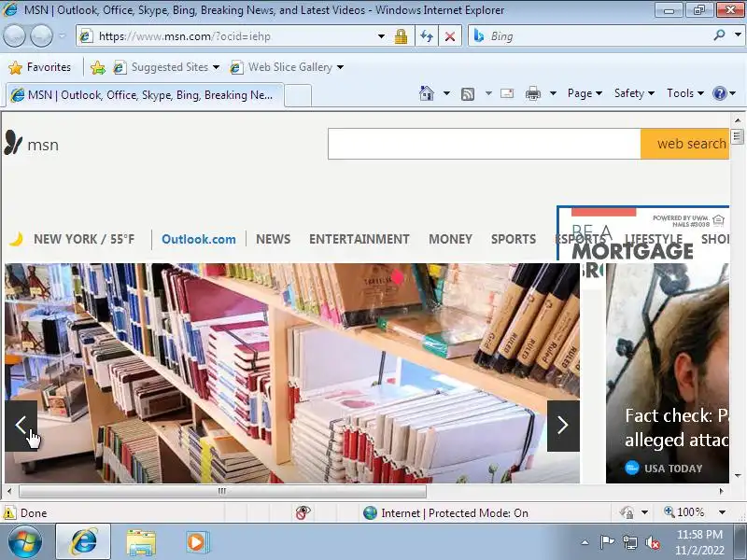Click the Home toolbar icon
Image resolution: width=747 pixels, height=560 pixels.
pyautogui.click(x=427, y=93)
